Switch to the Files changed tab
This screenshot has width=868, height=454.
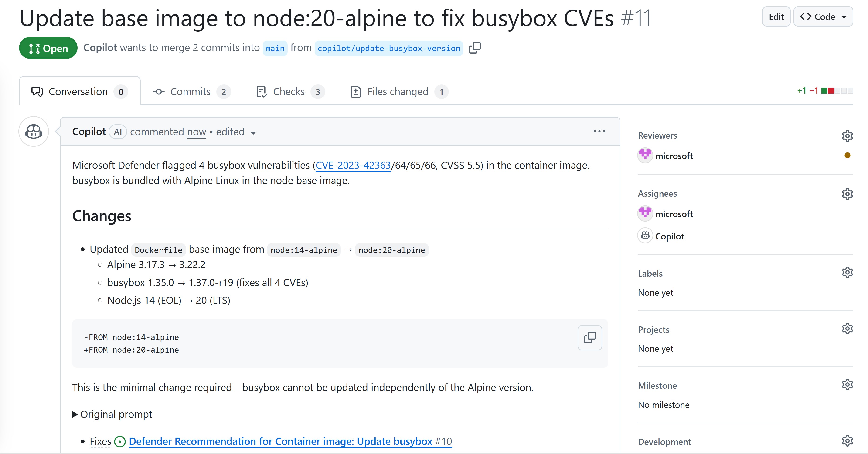coord(398,92)
